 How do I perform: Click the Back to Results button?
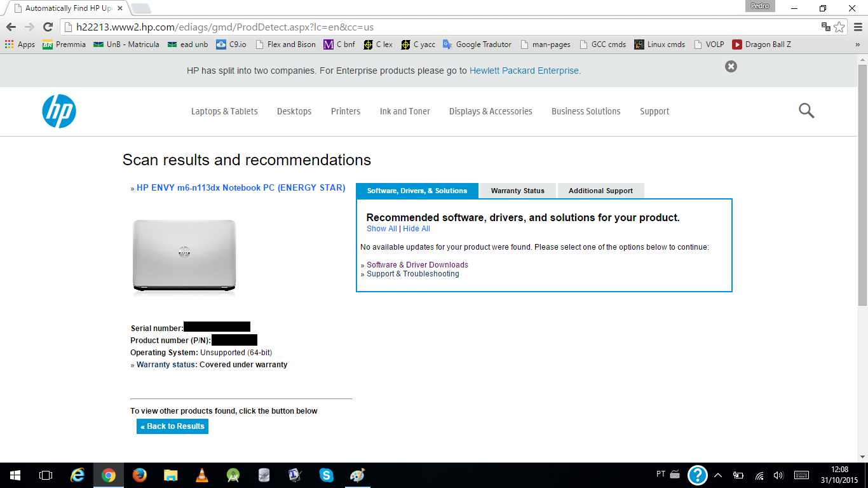tap(172, 426)
